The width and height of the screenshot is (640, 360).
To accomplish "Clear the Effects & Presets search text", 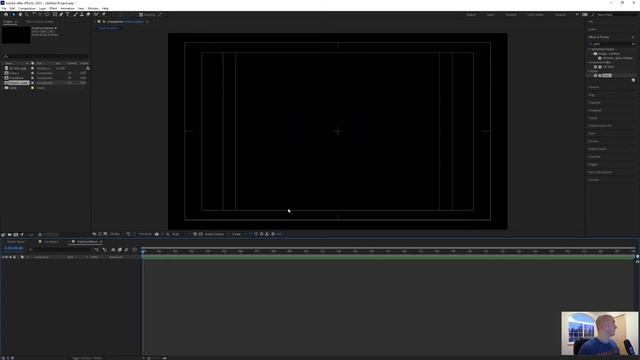I will [x=633, y=44].
